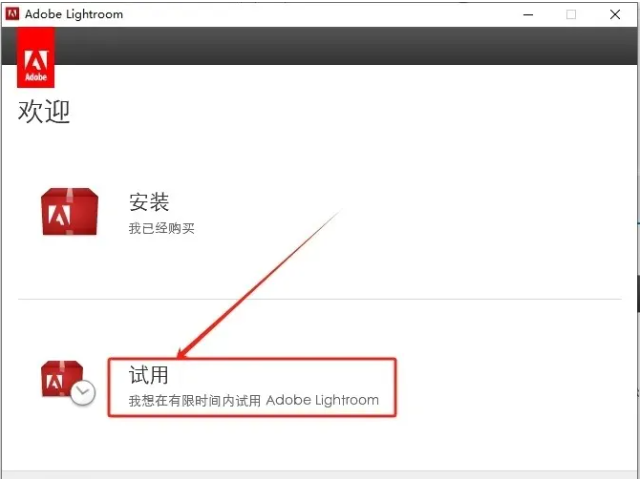
Task: Choose the 安装 install option
Action: coord(149,202)
